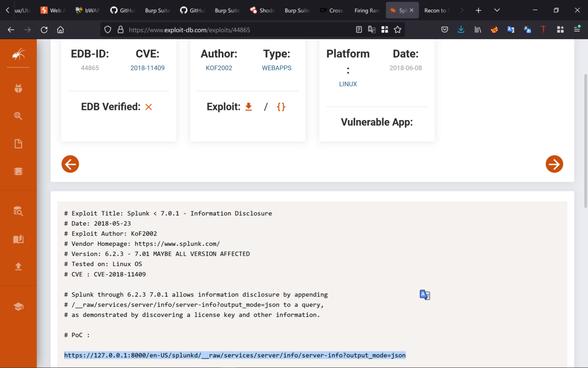Click the CVE : CVE-2018-11409 code line
588x368 pixels.
[x=105, y=274]
